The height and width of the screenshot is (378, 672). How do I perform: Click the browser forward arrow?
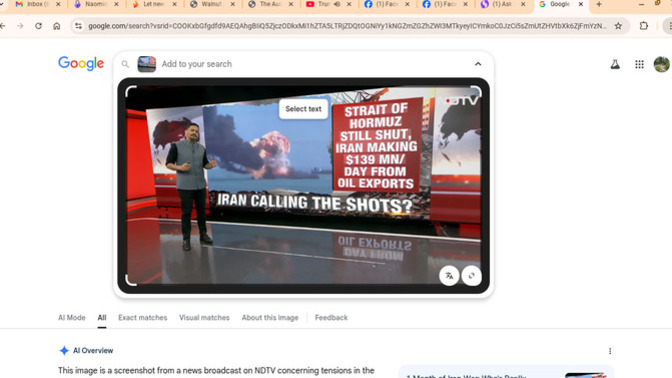pyautogui.click(x=20, y=26)
